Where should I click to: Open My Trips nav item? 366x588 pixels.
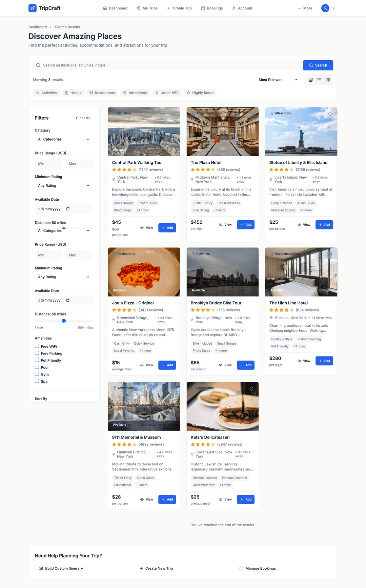click(x=147, y=8)
